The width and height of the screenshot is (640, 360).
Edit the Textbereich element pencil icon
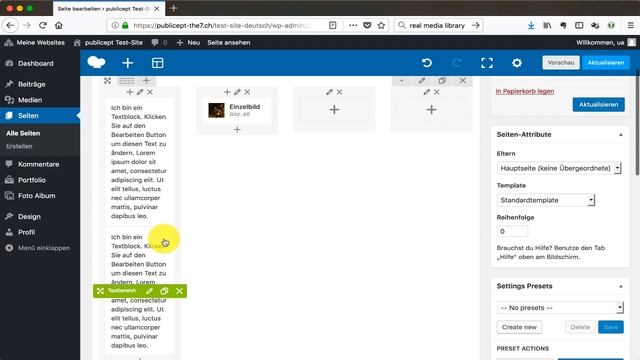pos(149,291)
